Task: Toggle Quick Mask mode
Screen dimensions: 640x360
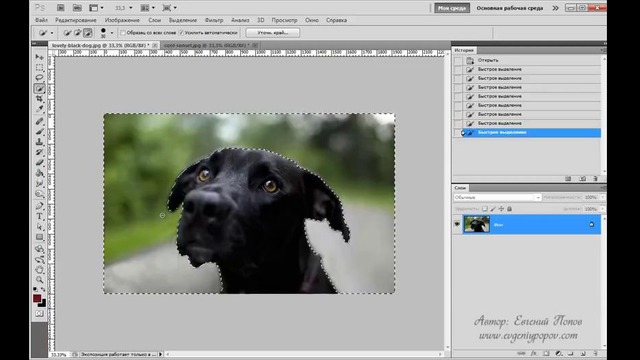Action: [x=39, y=313]
